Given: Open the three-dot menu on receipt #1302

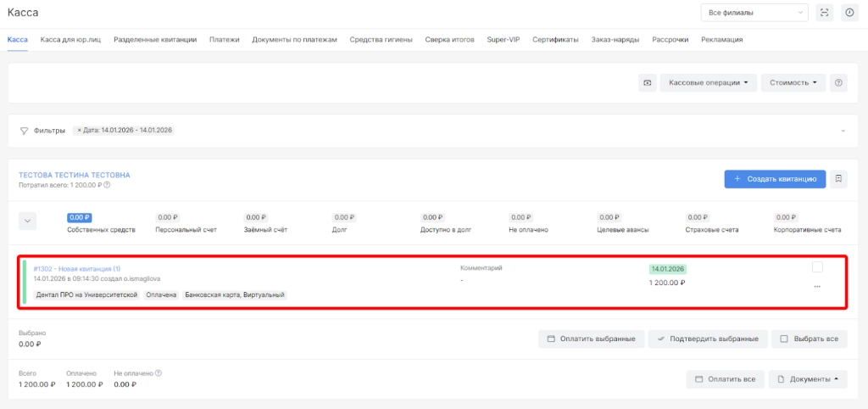Looking at the screenshot, I should coord(817,287).
